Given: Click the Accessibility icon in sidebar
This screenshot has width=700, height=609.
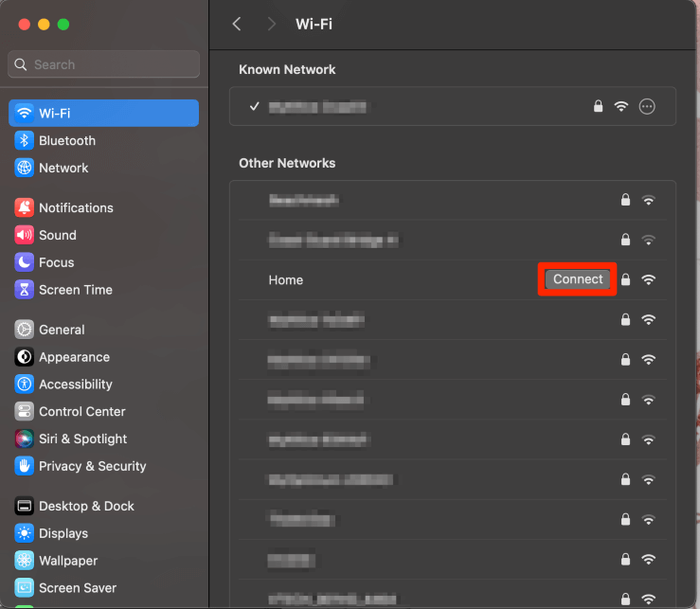Looking at the screenshot, I should coord(24,384).
